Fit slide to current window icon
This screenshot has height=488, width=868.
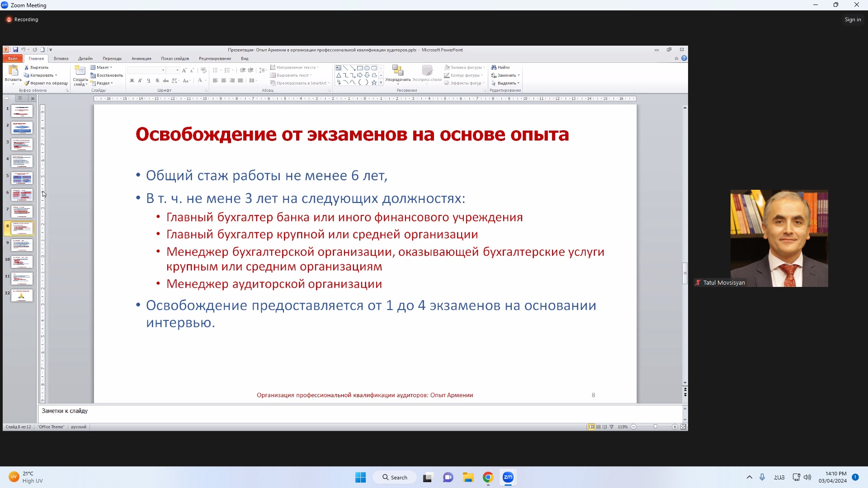point(683,427)
